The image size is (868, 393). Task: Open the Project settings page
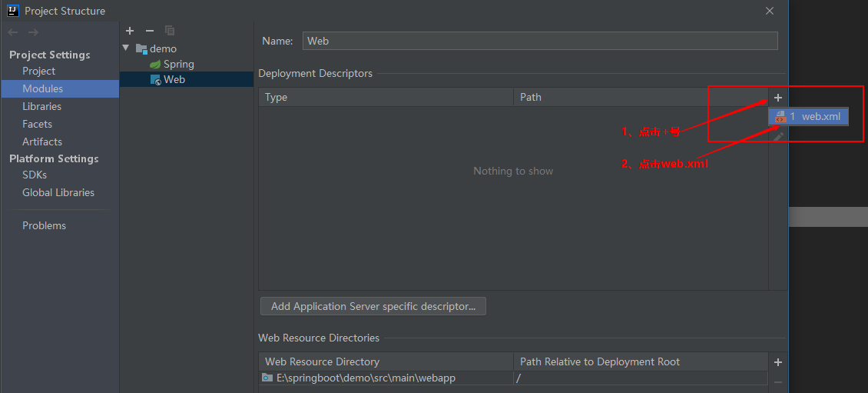click(x=38, y=71)
